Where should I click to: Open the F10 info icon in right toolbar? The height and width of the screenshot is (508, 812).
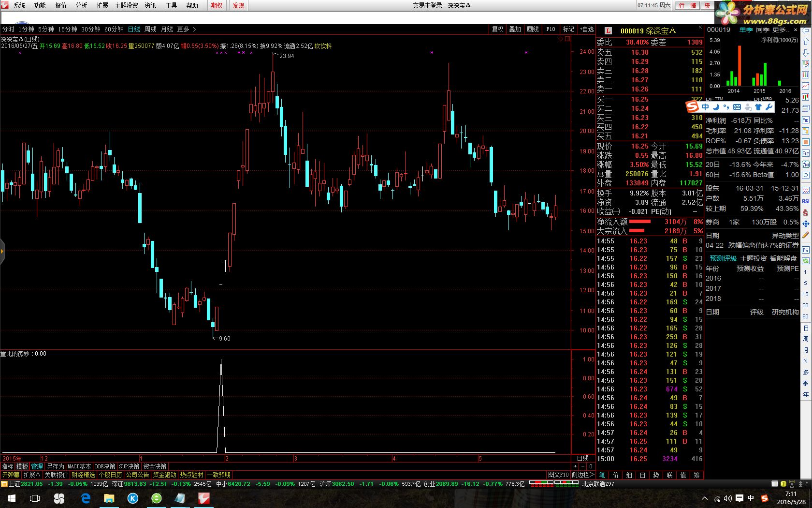[x=805, y=120]
